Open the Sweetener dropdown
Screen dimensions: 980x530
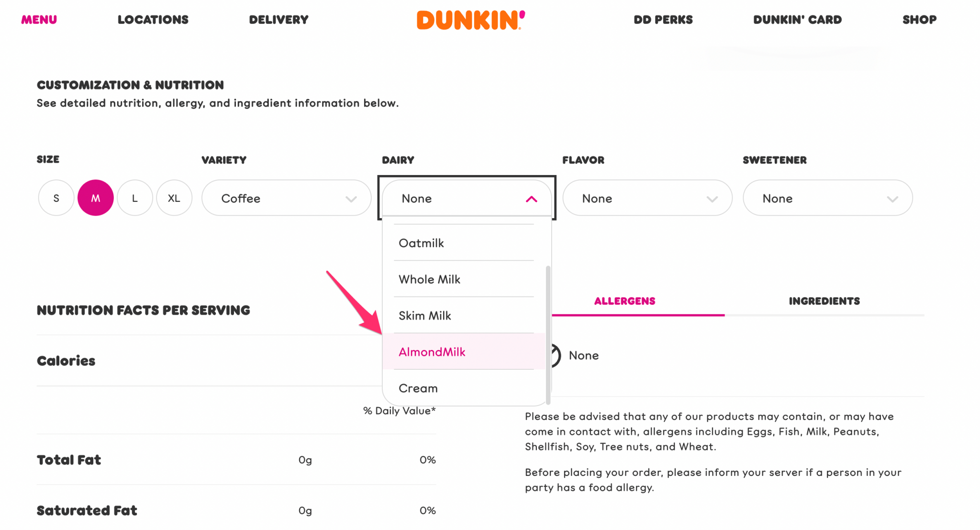pos(827,198)
